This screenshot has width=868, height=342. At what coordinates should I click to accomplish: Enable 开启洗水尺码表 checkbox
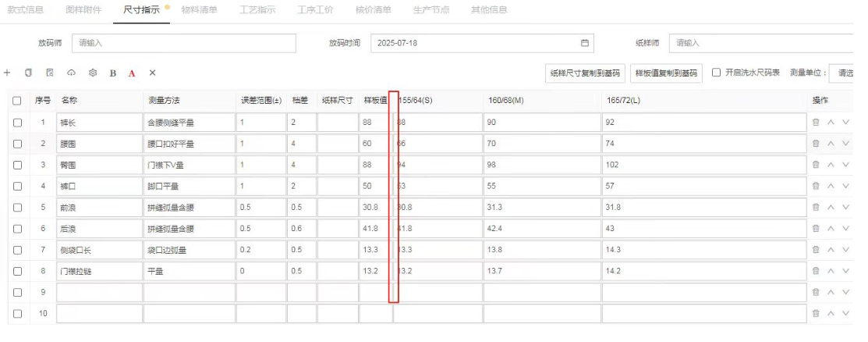point(717,73)
